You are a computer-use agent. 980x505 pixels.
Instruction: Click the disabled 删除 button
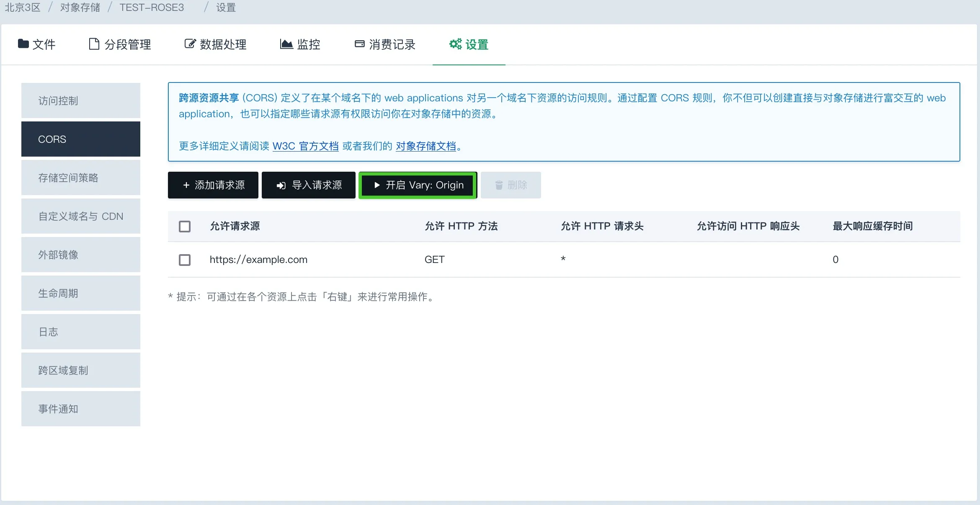511,185
